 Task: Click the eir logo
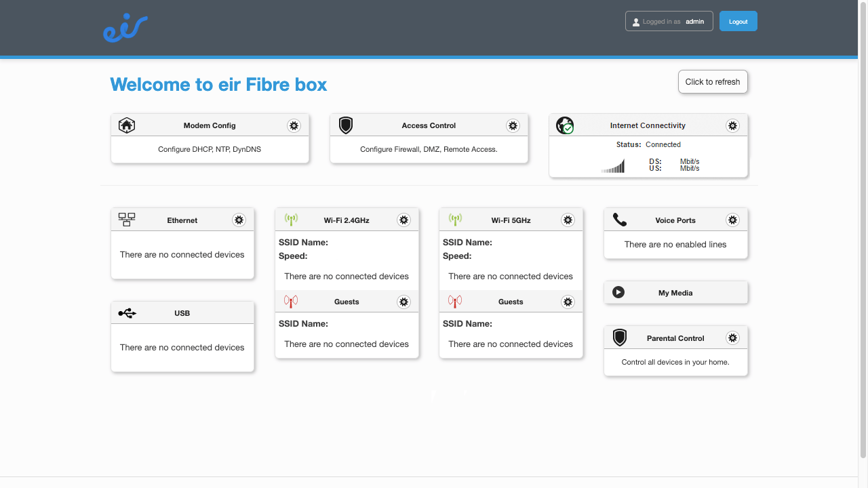(125, 29)
